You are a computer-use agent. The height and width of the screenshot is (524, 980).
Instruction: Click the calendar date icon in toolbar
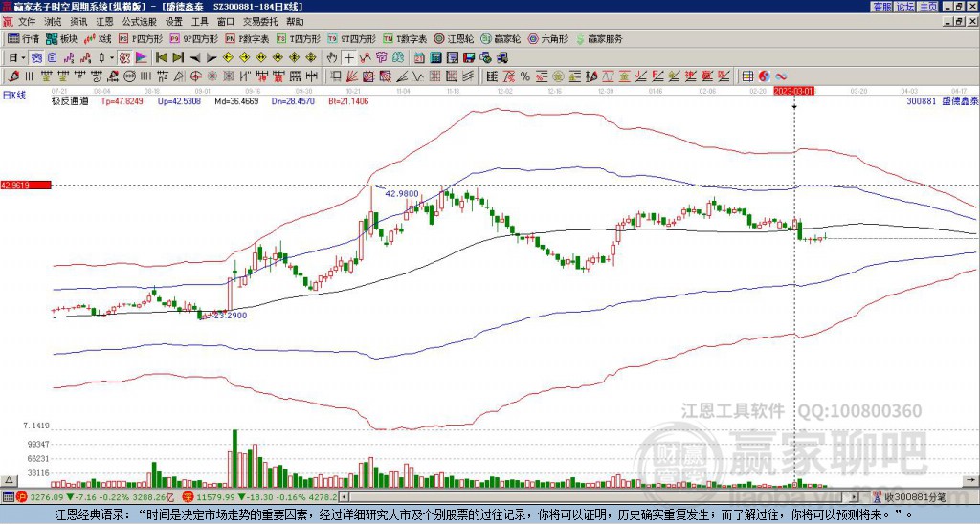(420, 58)
